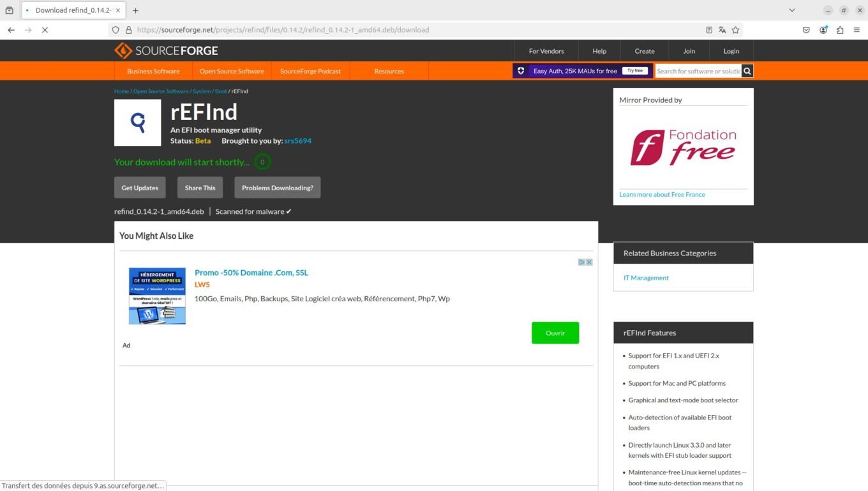Screen dimensions: 868x491
Task: Click the Share This button
Action: pos(200,188)
